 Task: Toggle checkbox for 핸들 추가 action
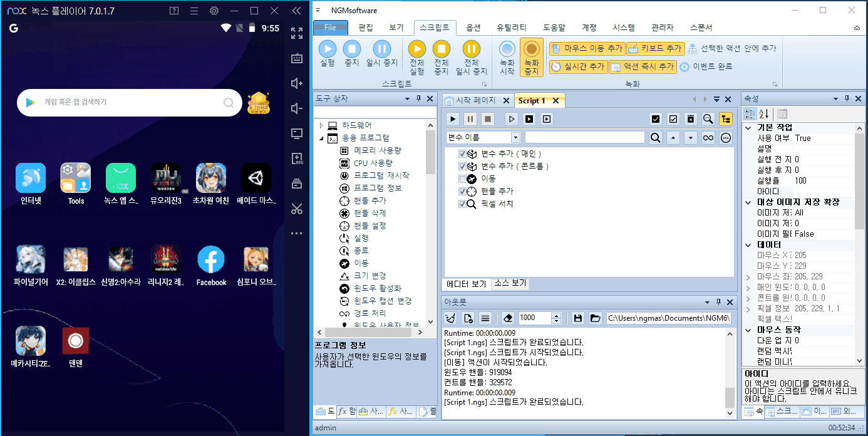click(x=462, y=192)
